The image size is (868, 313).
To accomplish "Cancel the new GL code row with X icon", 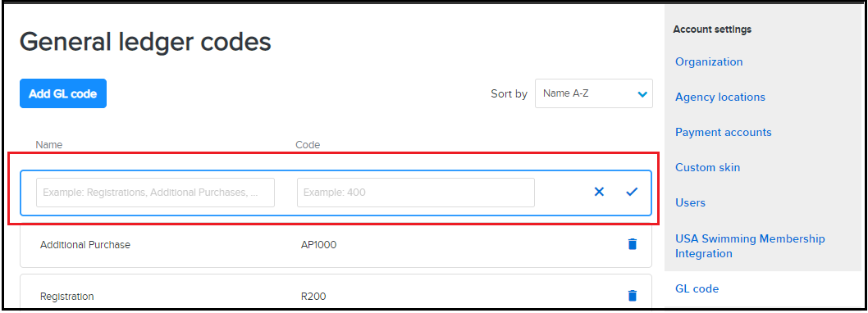I will point(599,192).
